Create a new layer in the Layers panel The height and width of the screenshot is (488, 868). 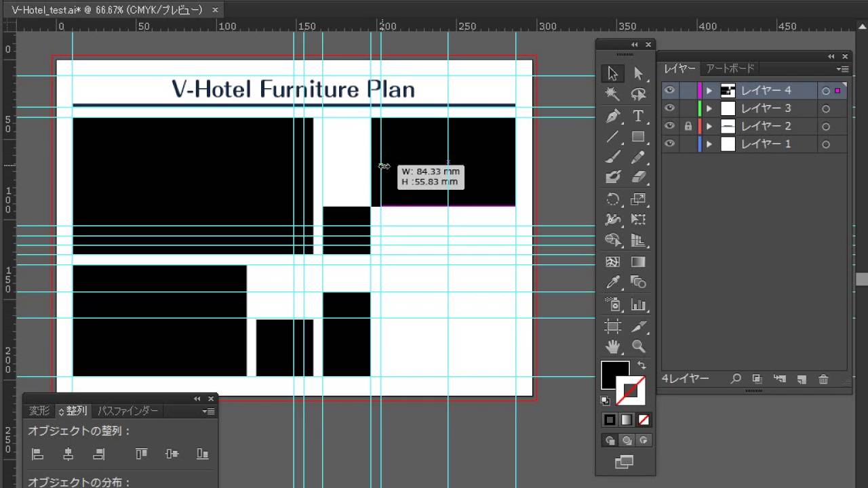coord(802,378)
